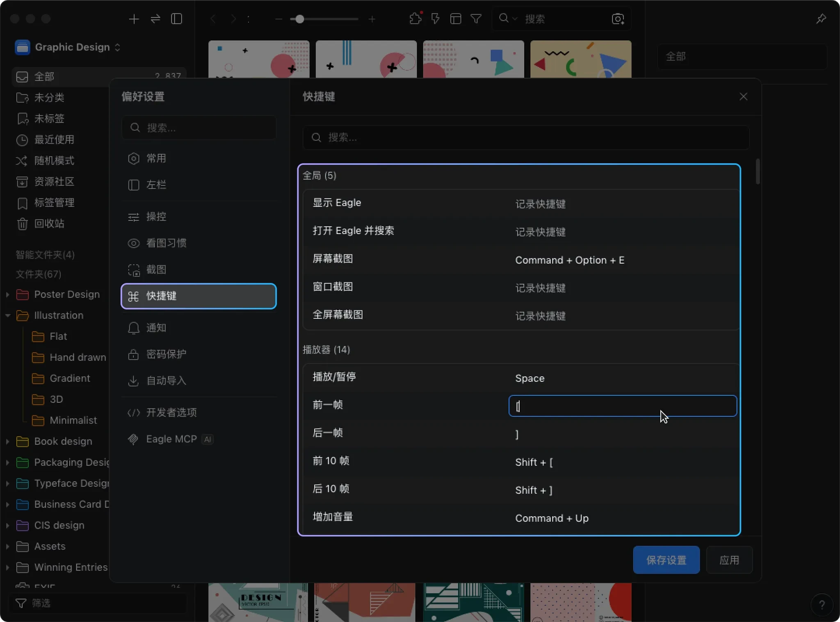Go back with the left chevron
The width and height of the screenshot is (840, 622).
(213, 19)
